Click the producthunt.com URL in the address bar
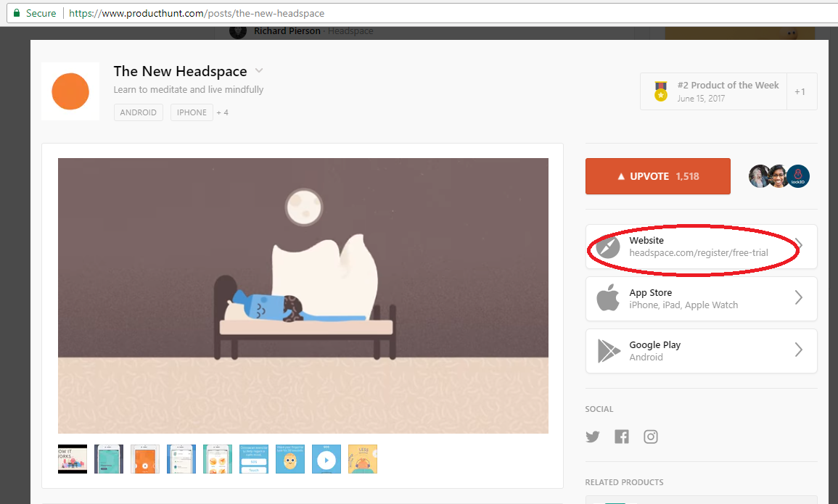This screenshot has width=838, height=504. [197, 13]
